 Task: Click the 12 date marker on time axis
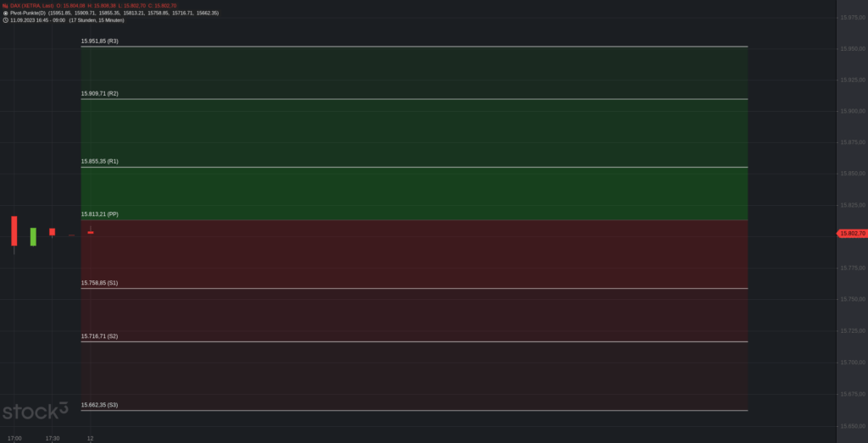coord(90,438)
